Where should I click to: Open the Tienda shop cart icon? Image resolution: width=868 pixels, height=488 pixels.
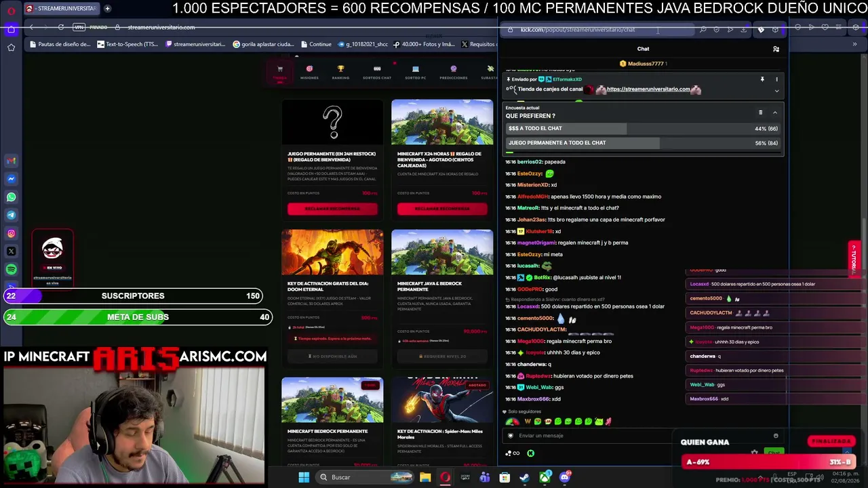pos(279,69)
